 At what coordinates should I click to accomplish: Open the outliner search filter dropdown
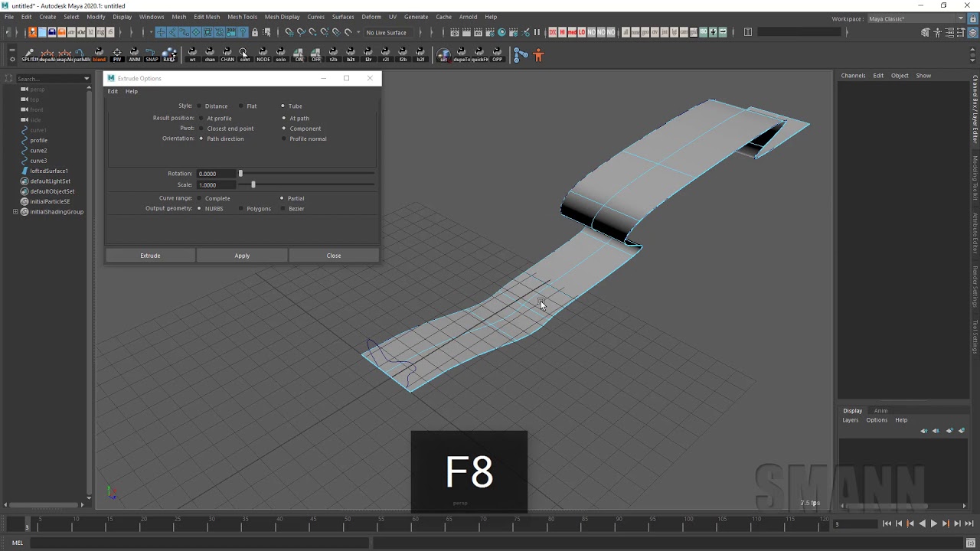coord(87,78)
